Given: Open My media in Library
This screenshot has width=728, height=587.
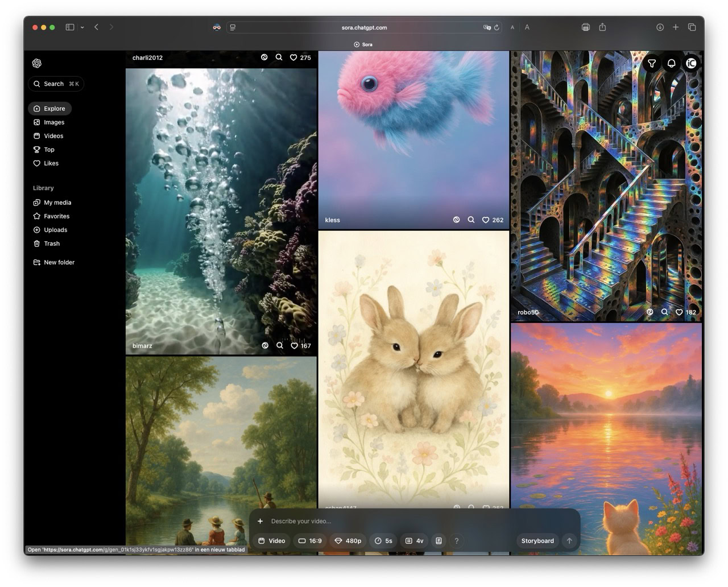Looking at the screenshot, I should (x=57, y=202).
